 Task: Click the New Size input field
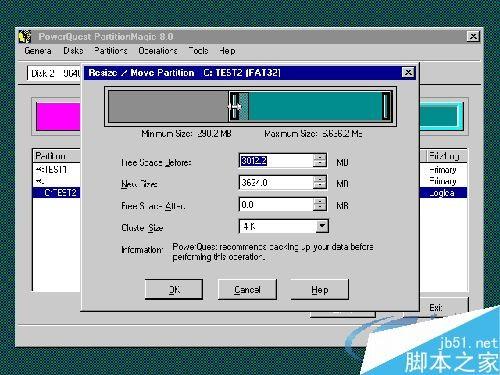click(x=277, y=183)
